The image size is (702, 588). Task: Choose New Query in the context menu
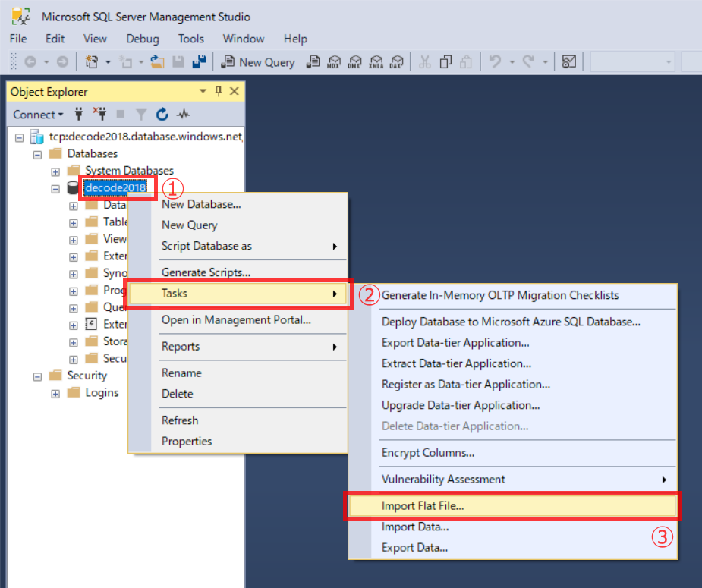(238, 225)
